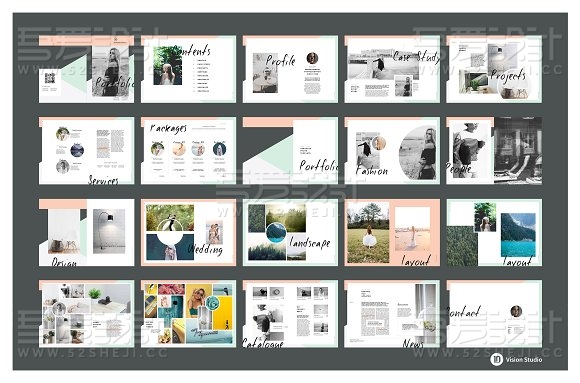This screenshot has width=580, height=383.
Task: Click the QR code on Portfolio cover
Action: coord(50,78)
